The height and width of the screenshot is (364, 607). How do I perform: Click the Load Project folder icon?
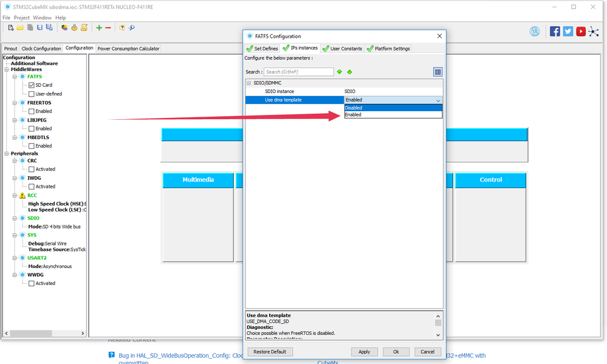[20, 27]
